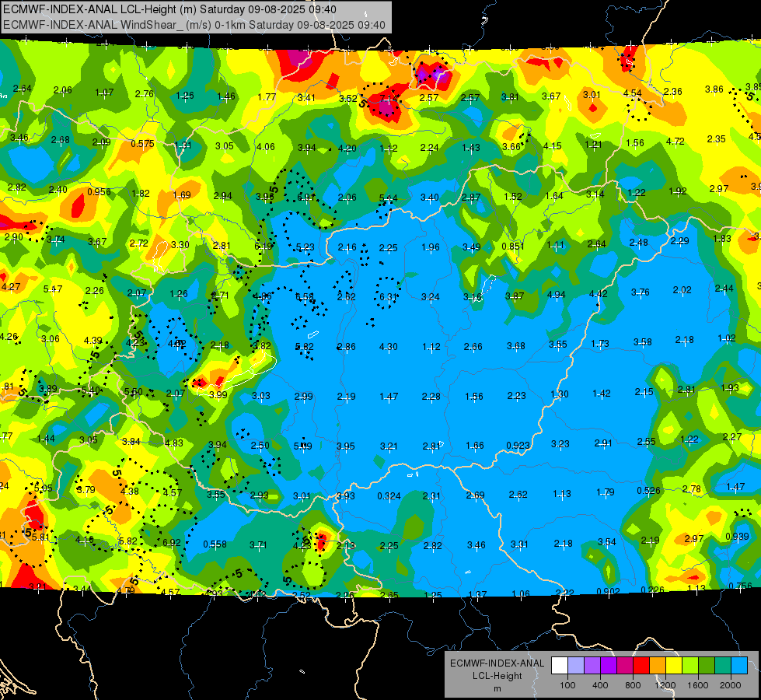Click the wind shear value '0.923'
The height and width of the screenshot is (700, 761).
tap(518, 446)
